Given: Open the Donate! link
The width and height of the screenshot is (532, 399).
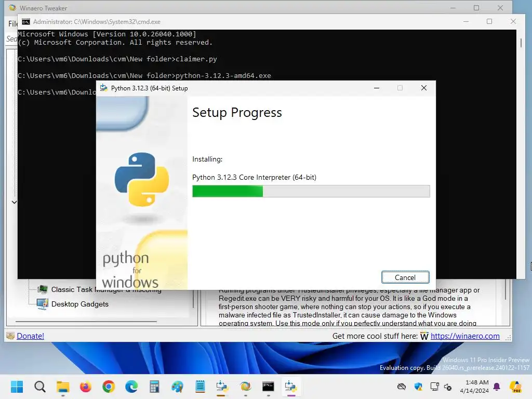Looking at the screenshot, I should 30,336.
